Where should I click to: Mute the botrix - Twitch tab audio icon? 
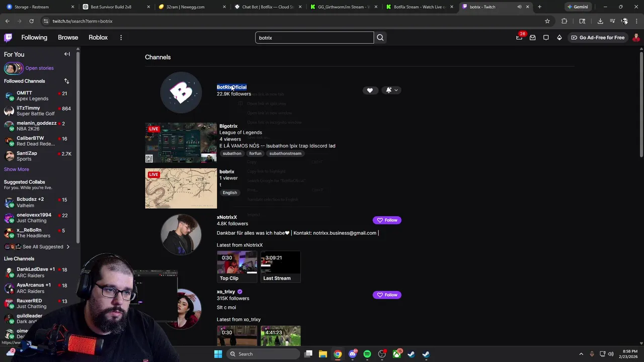(519, 7)
